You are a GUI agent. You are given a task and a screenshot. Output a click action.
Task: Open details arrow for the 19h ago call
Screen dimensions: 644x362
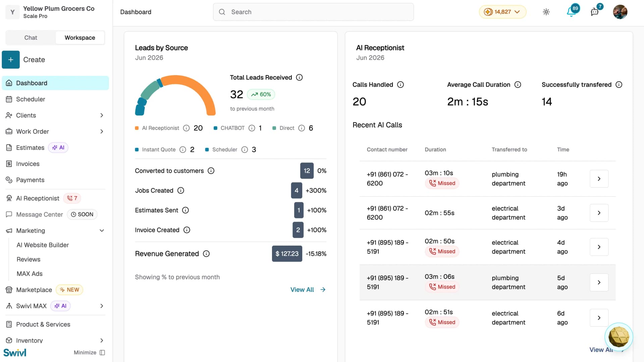(599, 179)
